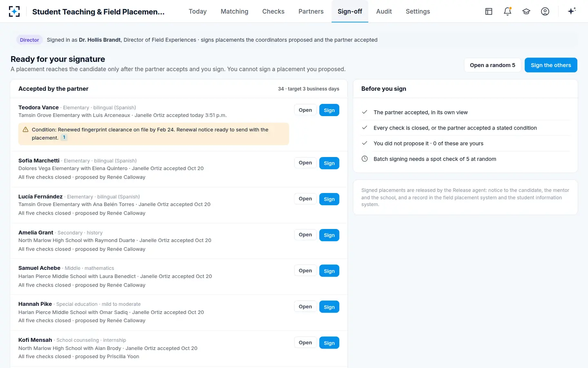Open the Settings tab
Screen dimensions: 588x368
tap(418, 11)
